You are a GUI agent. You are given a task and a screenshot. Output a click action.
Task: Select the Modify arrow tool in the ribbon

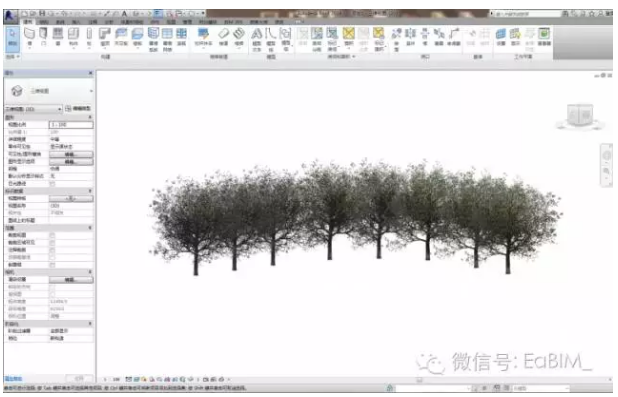click(12, 38)
